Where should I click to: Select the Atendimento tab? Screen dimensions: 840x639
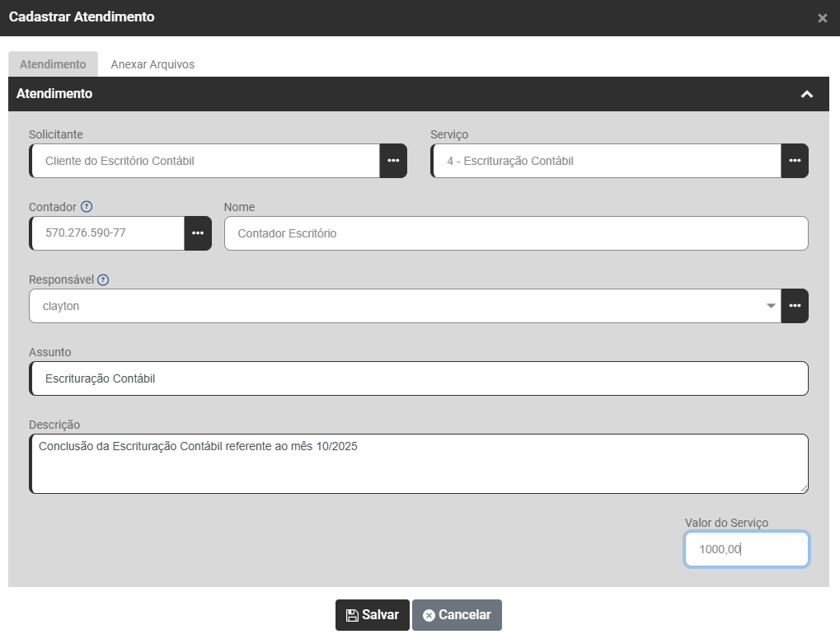53,64
